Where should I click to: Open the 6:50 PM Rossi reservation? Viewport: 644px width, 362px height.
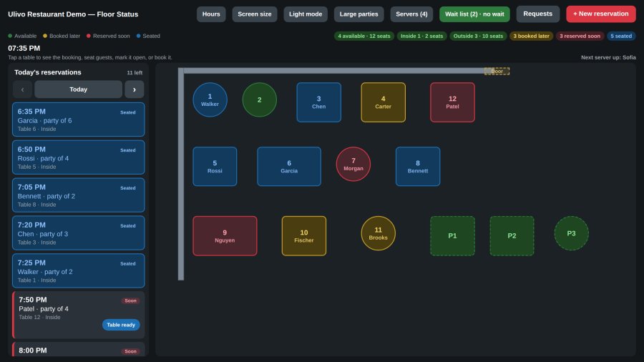(79, 157)
